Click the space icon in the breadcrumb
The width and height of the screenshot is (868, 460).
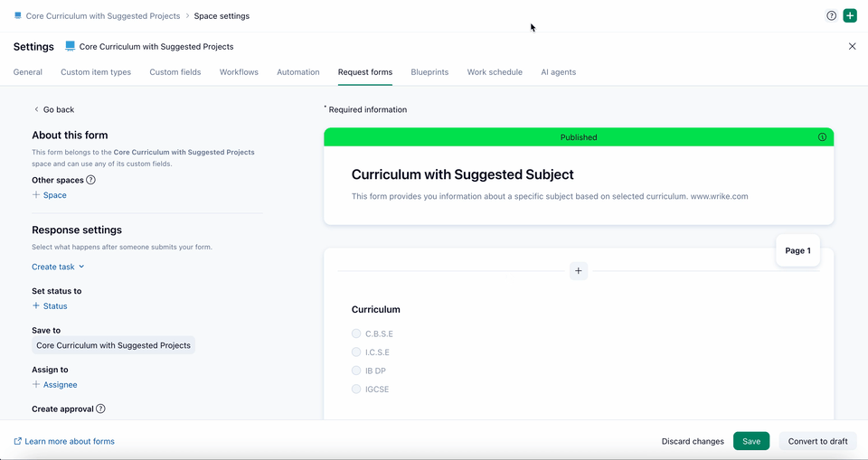pyautogui.click(x=18, y=15)
